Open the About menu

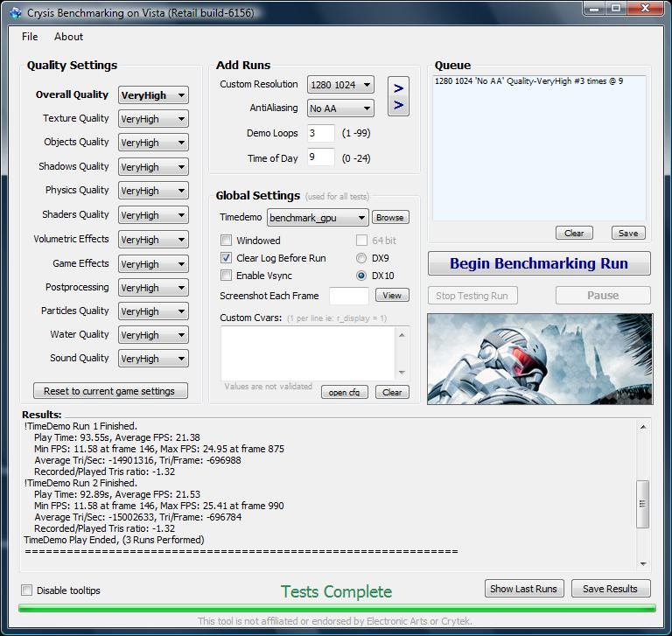[x=68, y=37]
